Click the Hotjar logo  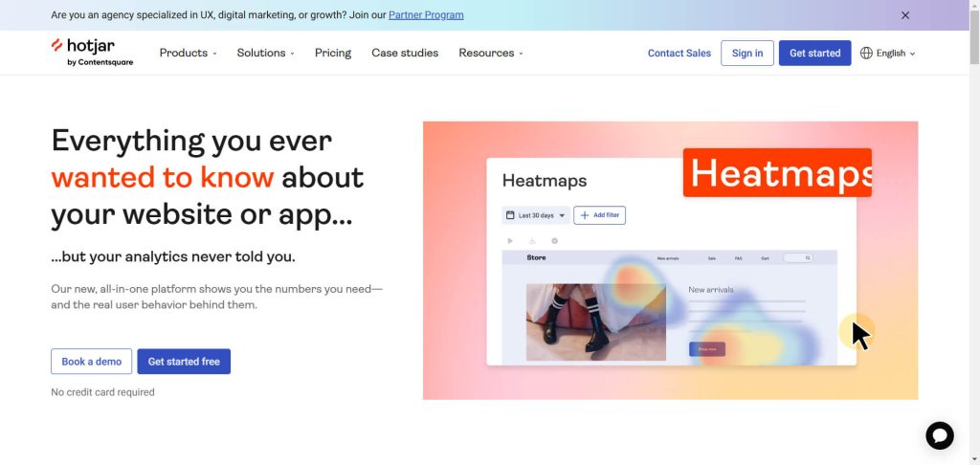[x=92, y=52]
